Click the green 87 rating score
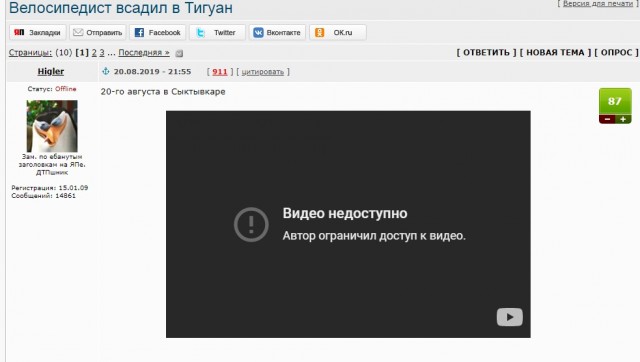Image resolution: width=640 pixels, height=362 pixels. pos(615,101)
